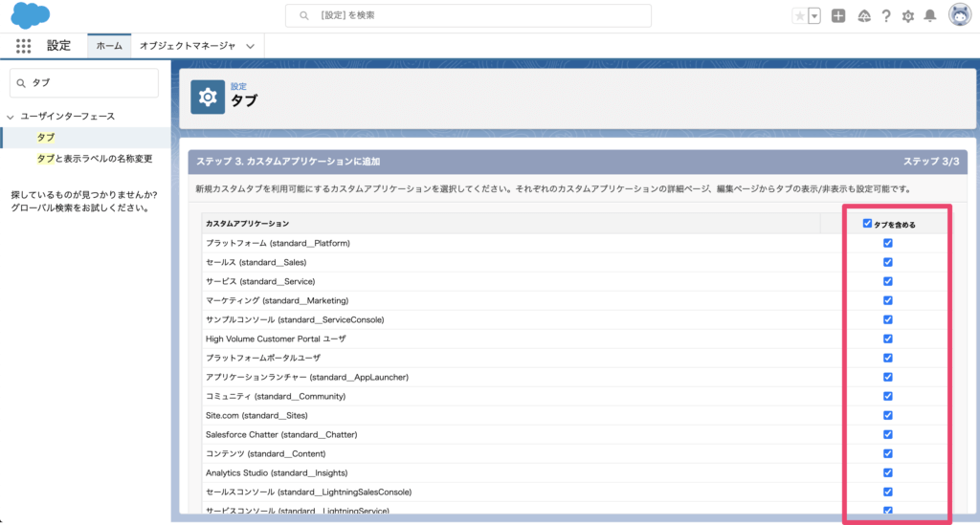The height and width of the screenshot is (525, 980).
Task: Toggle the タブを含める header checkbox
Action: [x=867, y=224]
